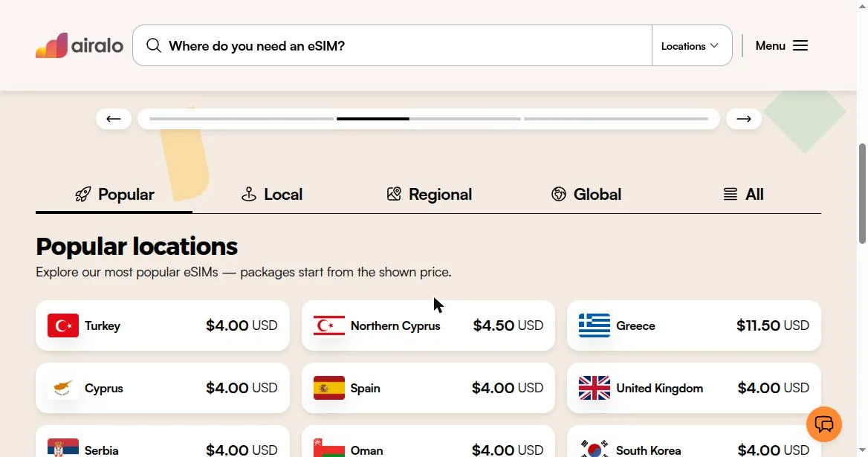Click the Cyprus flag icon
The height and width of the screenshot is (457, 868).
click(x=63, y=388)
